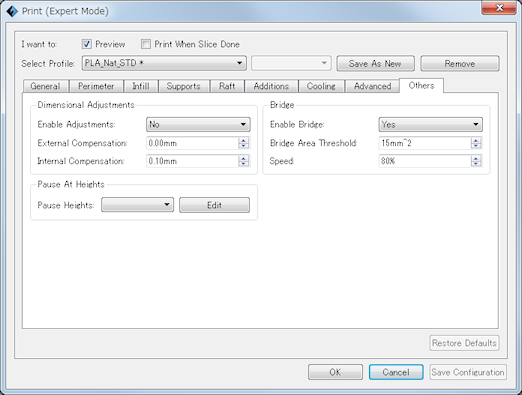Decrease Bridge Area Threshold with down arrow
Image resolution: width=522 pixels, height=395 pixels.
point(476,146)
